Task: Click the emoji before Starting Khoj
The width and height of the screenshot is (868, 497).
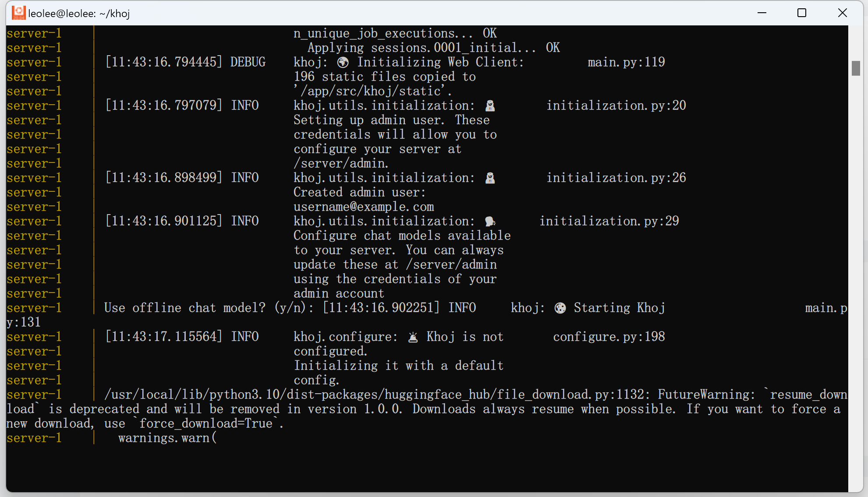Action: pos(560,308)
